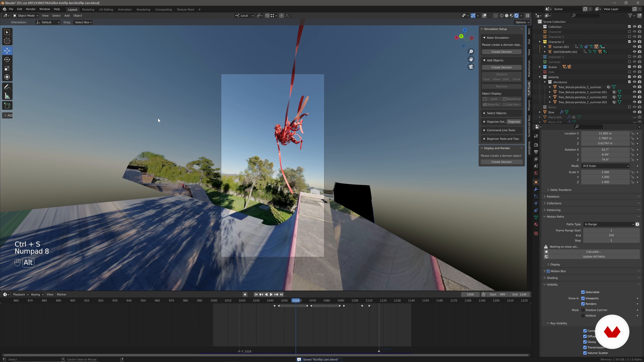Open Orientation Default dropdown
This screenshot has width=644, height=362.
pyautogui.click(x=48, y=22)
